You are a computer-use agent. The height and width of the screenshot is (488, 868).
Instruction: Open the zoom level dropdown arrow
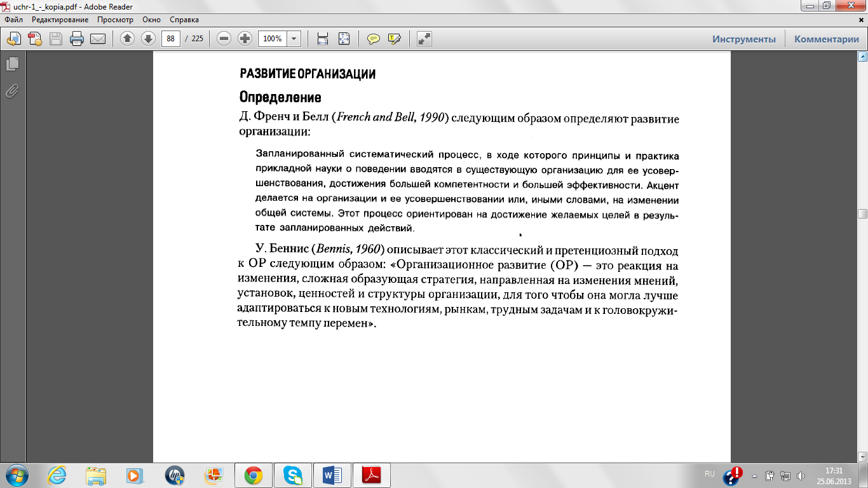click(294, 39)
